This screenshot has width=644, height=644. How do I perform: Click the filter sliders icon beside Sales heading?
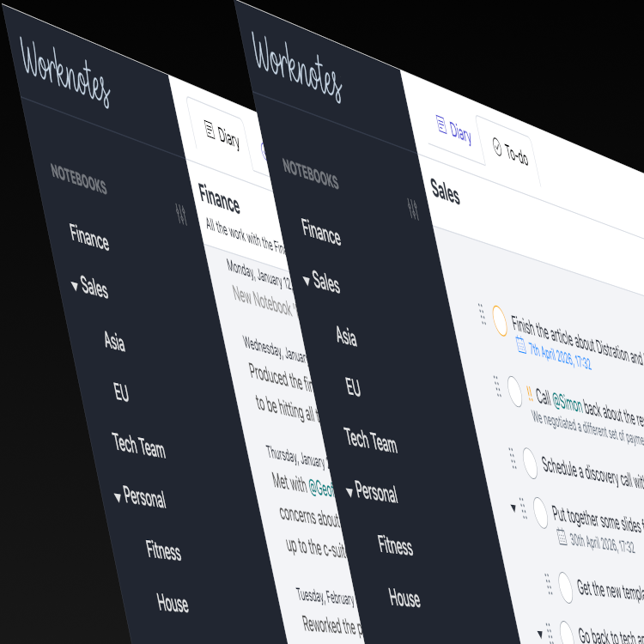coord(413,208)
